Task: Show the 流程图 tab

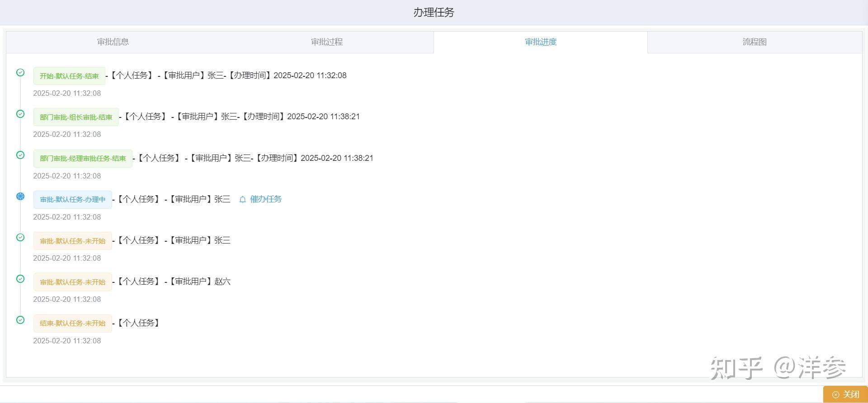Action: pos(755,42)
